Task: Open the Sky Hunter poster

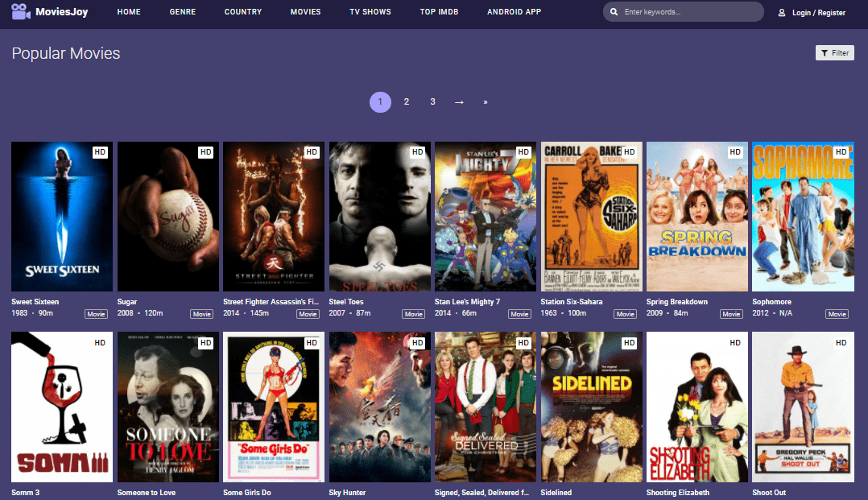Action: point(380,407)
